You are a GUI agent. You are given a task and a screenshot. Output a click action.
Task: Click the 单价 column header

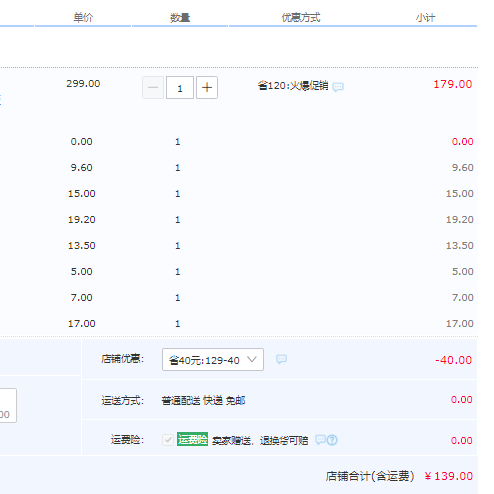pyautogui.click(x=83, y=17)
